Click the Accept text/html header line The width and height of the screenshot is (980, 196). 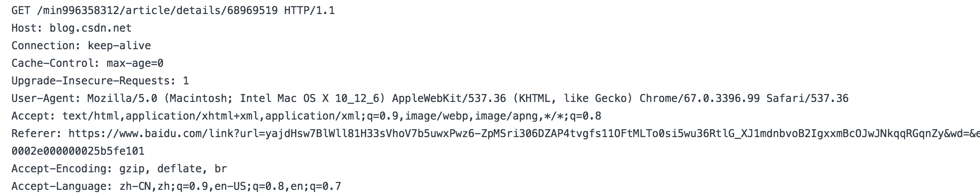coord(306,116)
